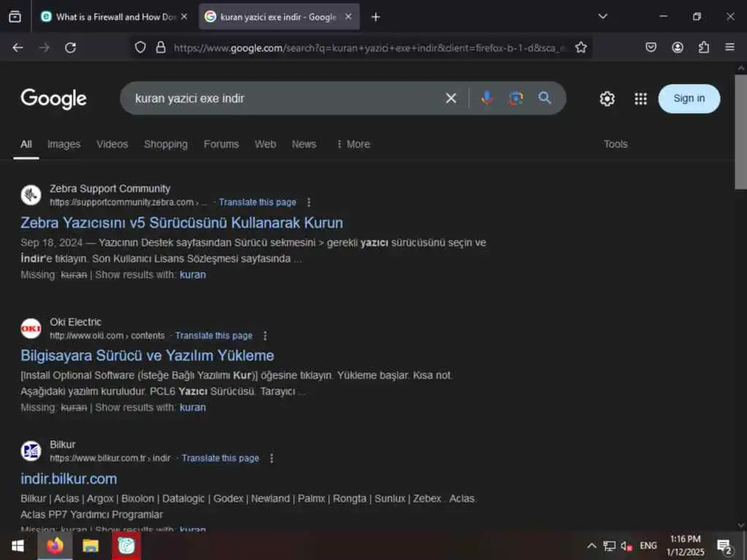View site security padlock info
The height and width of the screenshot is (560, 747).
[161, 47]
